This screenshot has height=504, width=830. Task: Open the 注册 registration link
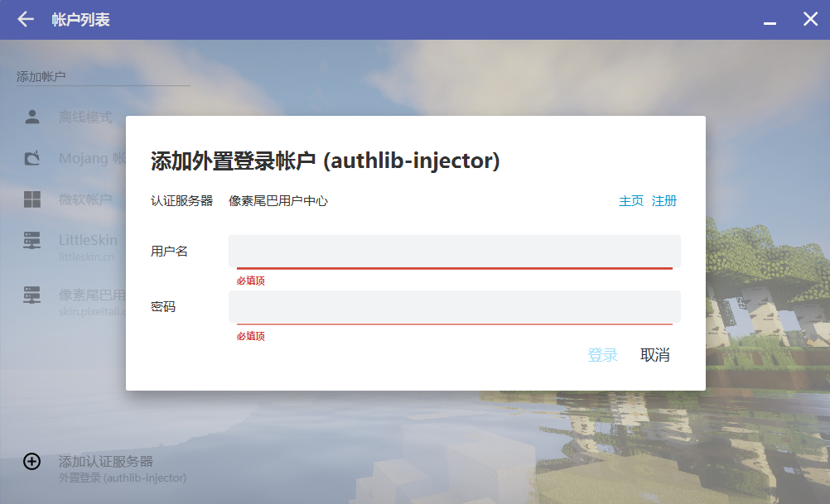click(664, 201)
